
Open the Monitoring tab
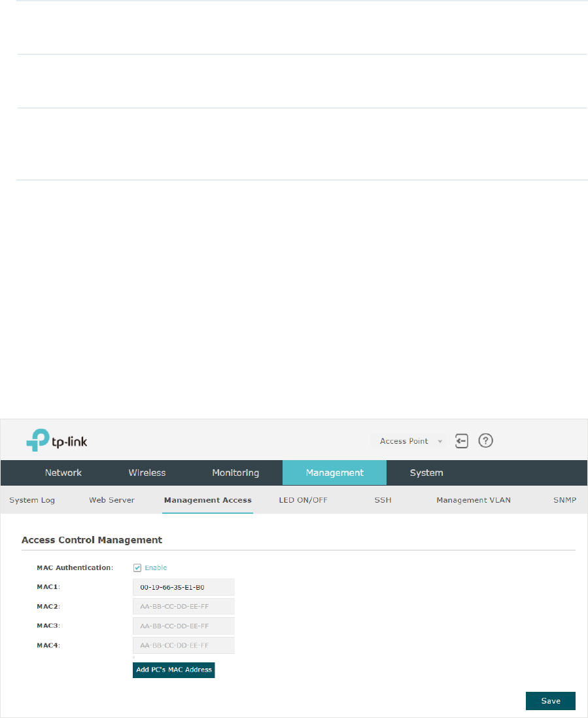[235, 473]
